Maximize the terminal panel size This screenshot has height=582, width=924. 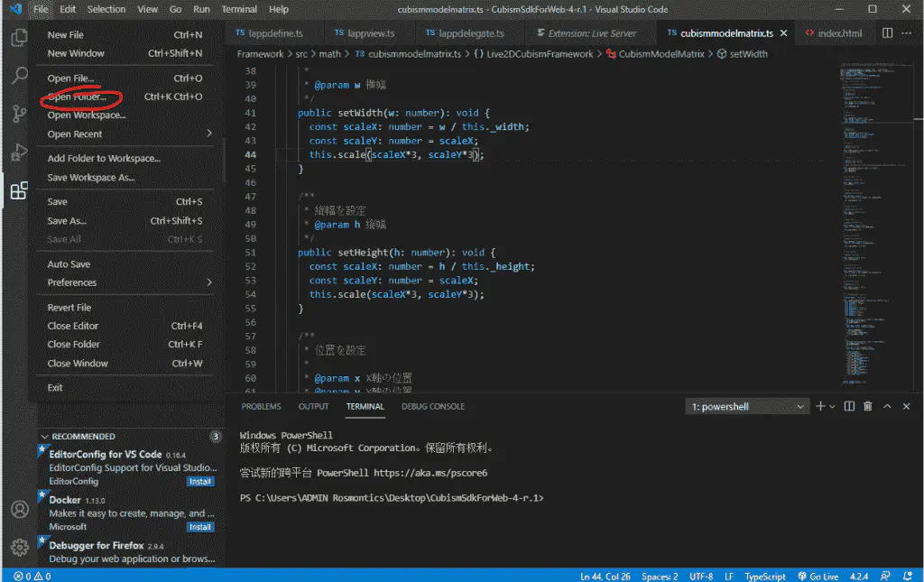point(887,406)
